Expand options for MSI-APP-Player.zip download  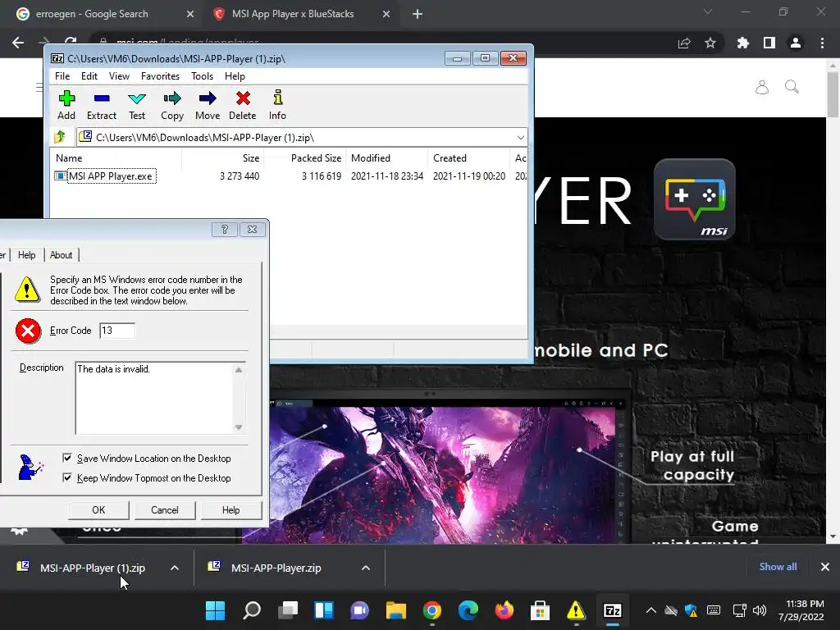(x=366, y=568)
